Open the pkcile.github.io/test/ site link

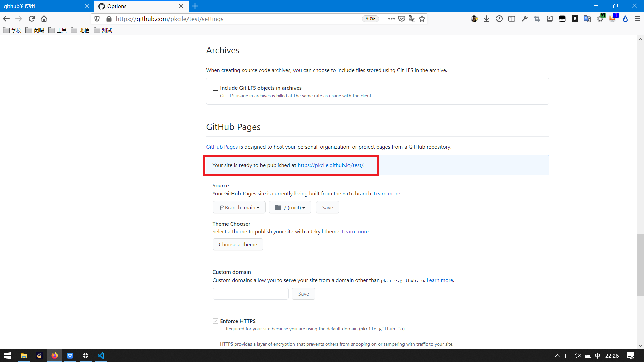(x=330, y=165)
